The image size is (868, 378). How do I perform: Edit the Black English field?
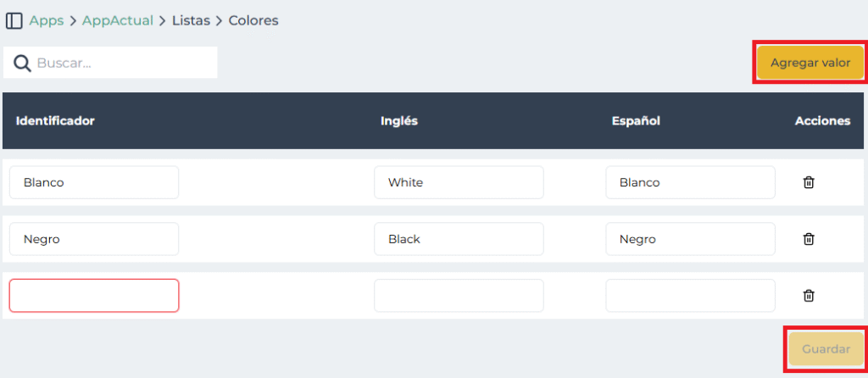pos(459,239)
